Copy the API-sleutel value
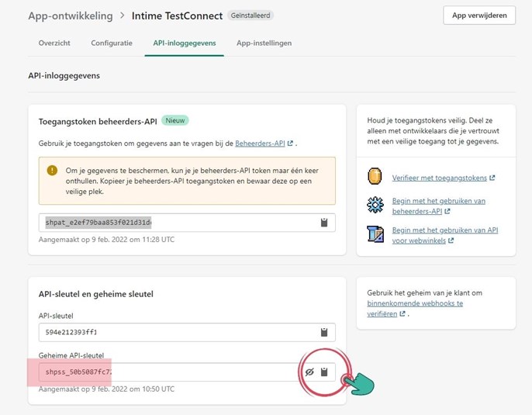 pos(324,332)
